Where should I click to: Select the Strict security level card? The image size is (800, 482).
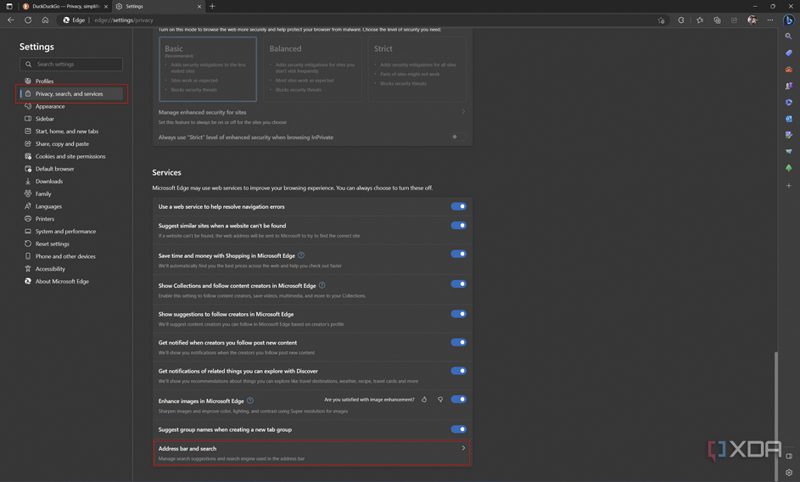417,69
